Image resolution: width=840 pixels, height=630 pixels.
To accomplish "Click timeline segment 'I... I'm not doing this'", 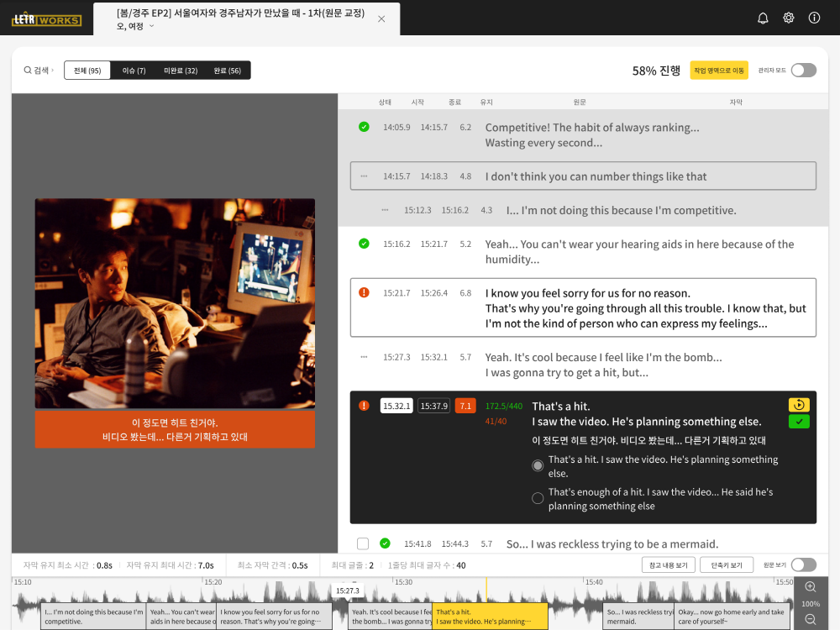I will point(93,617).
